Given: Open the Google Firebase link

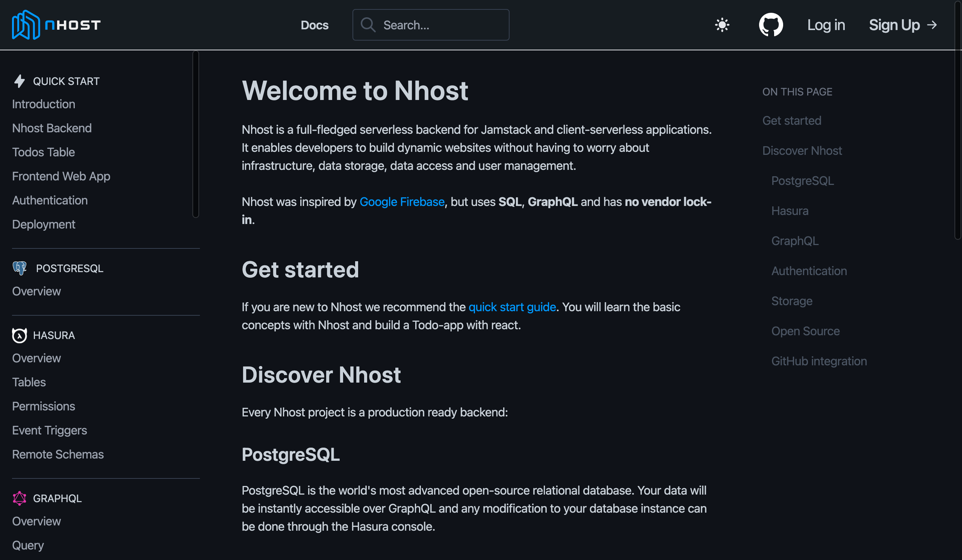Looking at the screenshot, I should (x=402, y=202).
